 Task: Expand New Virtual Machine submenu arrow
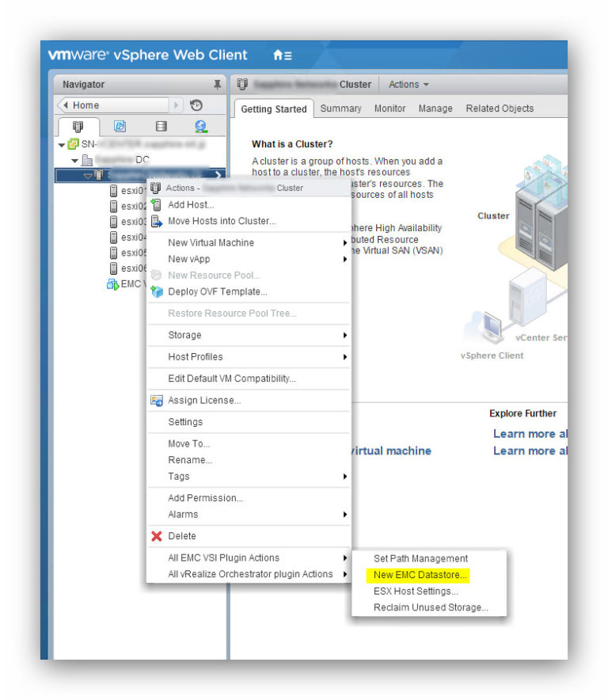344,243
